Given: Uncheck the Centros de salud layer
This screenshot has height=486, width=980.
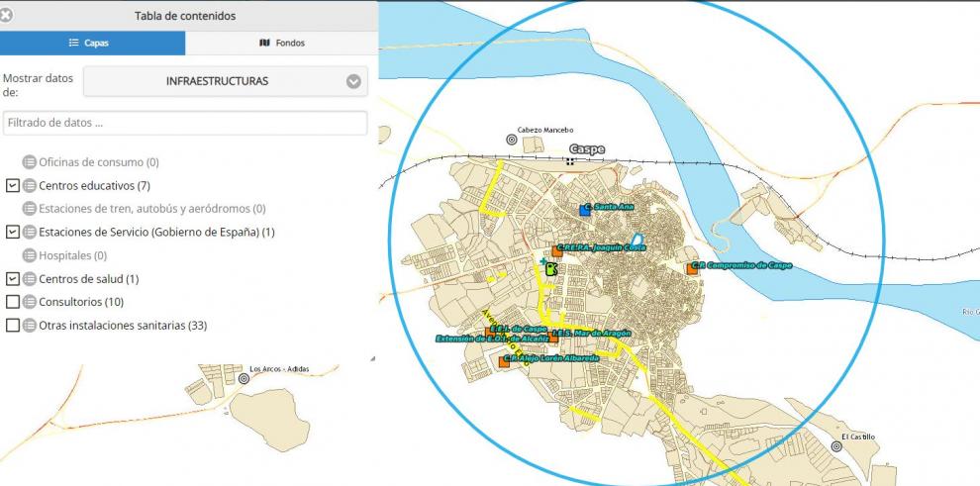Looking at the screenshot, I should click(x=13, y=279).
